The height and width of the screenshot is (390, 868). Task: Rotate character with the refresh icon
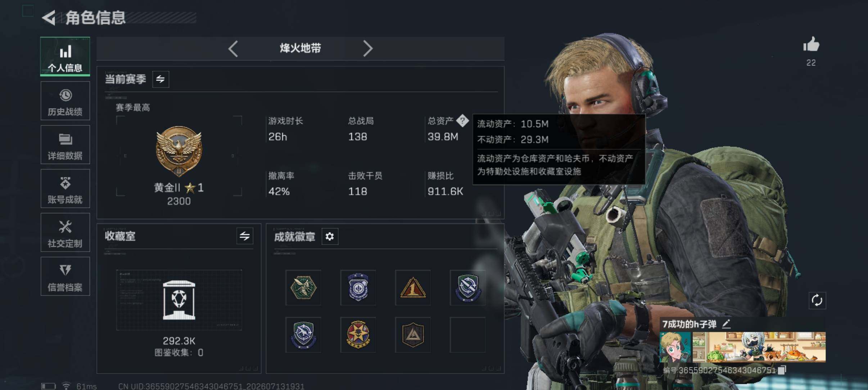(x=817, y=300)
